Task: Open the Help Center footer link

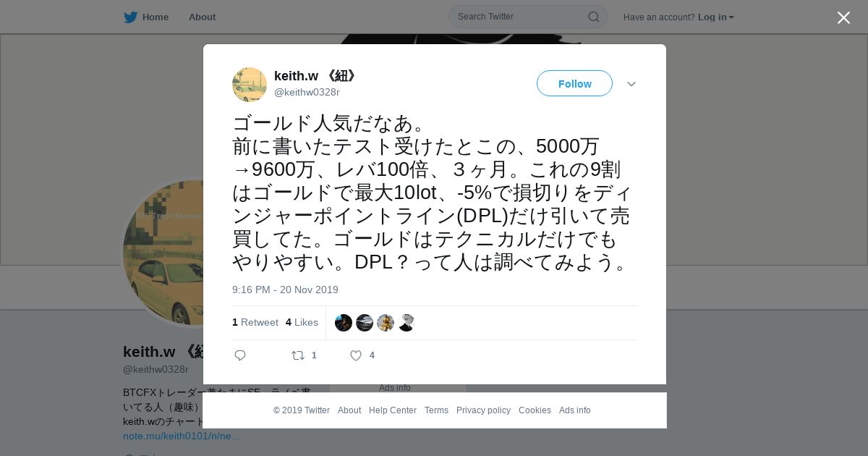Action: tap(393, 410)
